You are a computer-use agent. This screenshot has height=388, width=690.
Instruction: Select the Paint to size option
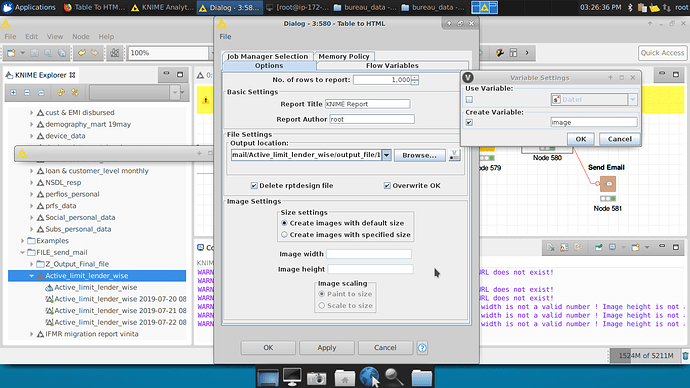[322, 294]
